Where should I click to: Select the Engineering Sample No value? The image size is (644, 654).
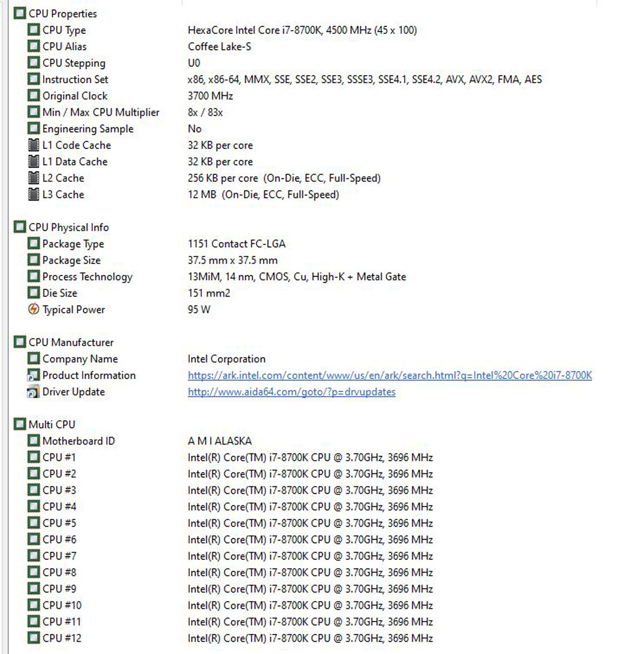click(194, 129)
